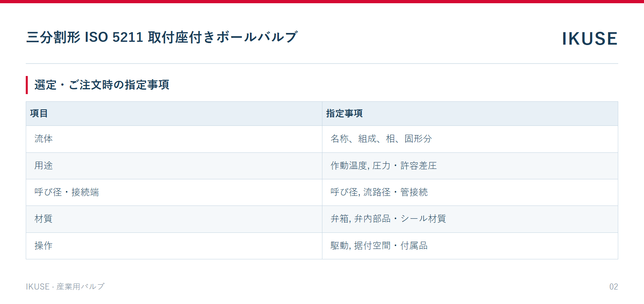
Task: Click the red bar beside the section heading
Action: pyautogui.click(x=27, y=85)
